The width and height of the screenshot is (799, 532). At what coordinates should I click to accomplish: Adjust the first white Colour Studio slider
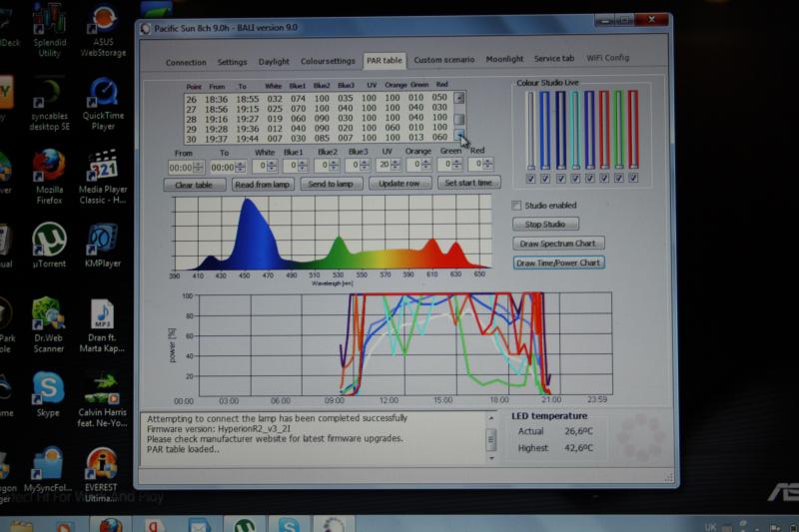pos(530,130)
